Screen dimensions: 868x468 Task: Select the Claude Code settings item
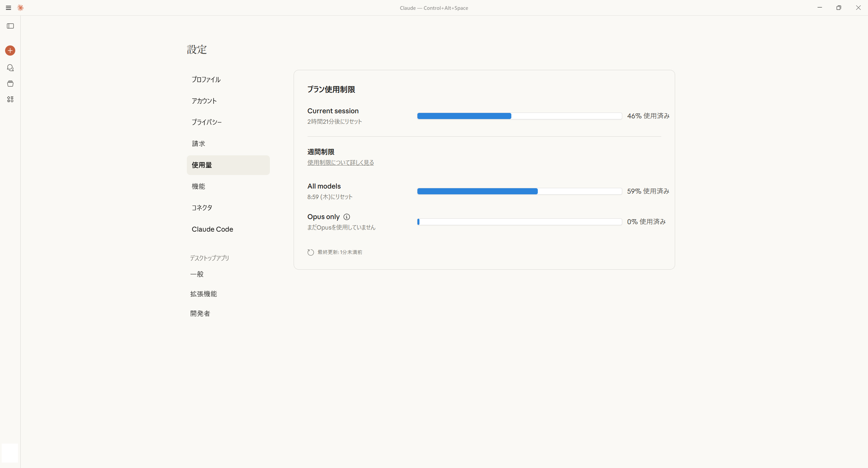click(212, 229)
